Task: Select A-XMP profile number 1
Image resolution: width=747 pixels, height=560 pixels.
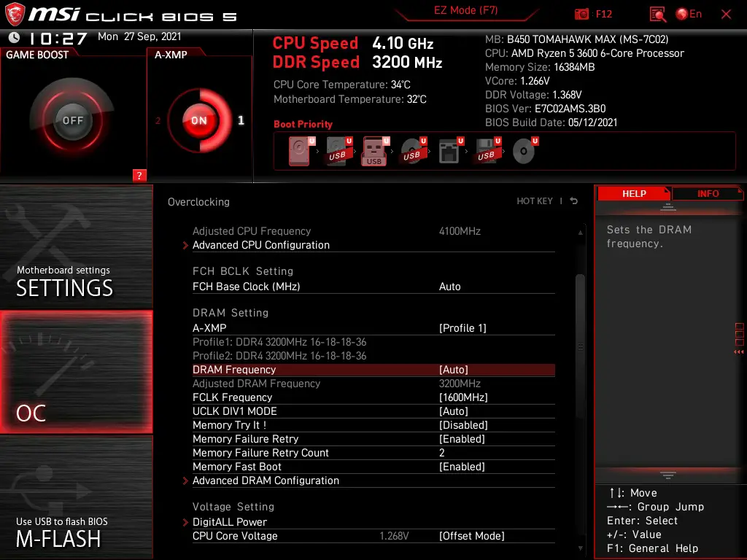Action: (241, 120)
